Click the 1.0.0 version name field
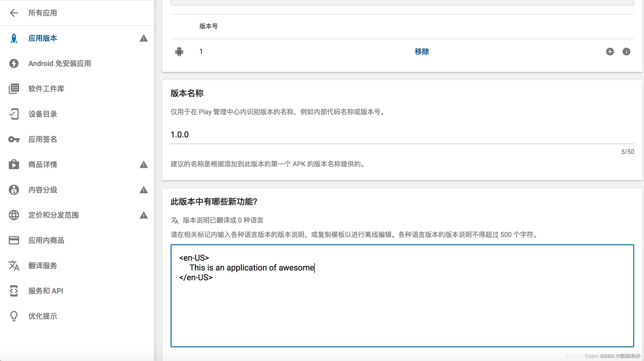Viewport: 644px width, 361px height. point(402,135)
